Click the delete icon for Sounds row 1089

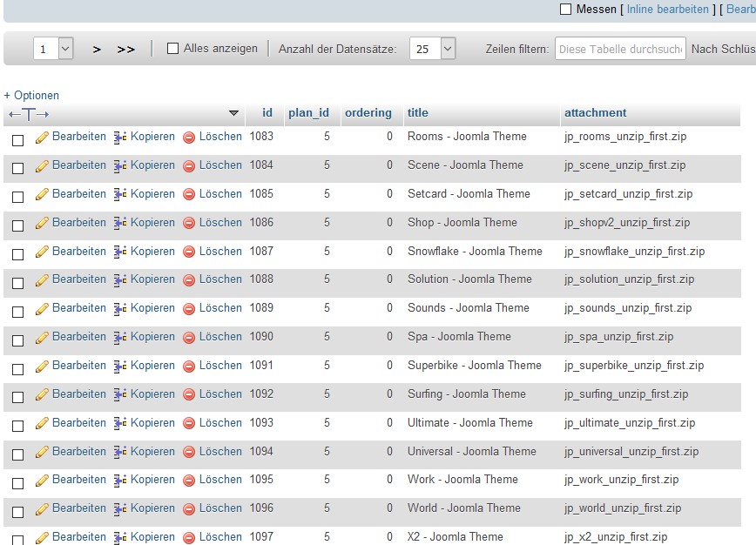point(189,309)
